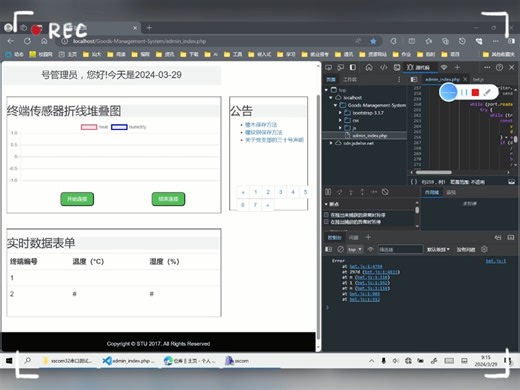Select DevTools Sources bug tab
Screen dimensions: 520x390
coord(418,67)
